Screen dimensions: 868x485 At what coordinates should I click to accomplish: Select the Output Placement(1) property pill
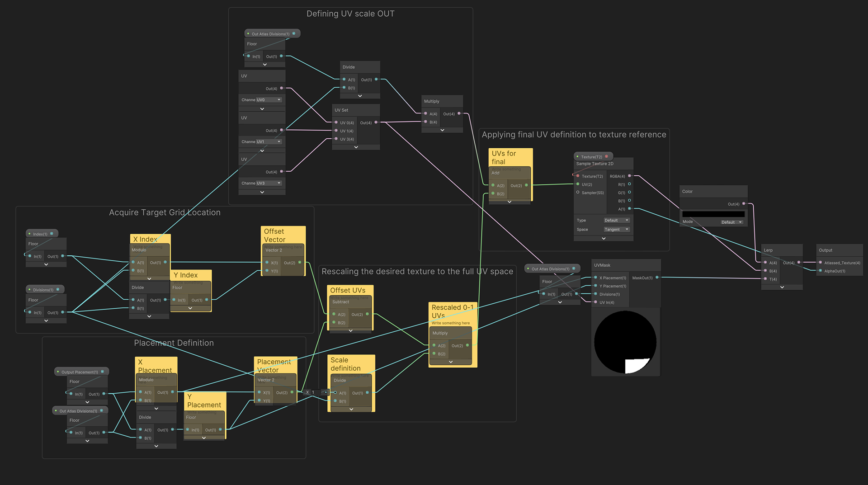(81, 372)
